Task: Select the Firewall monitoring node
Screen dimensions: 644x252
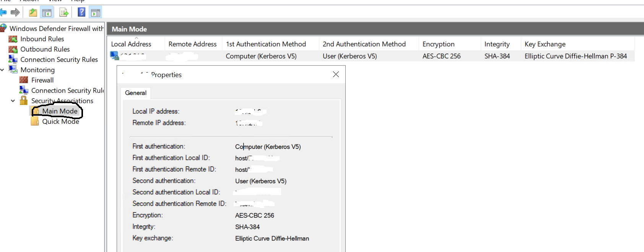Action: pos(42,80)
